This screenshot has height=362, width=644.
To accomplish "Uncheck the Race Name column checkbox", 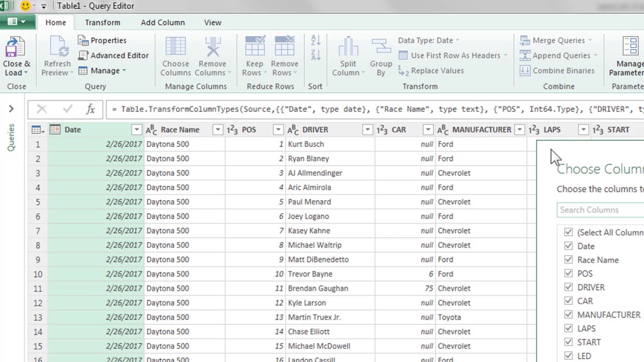I will click(x=569, y=260).
